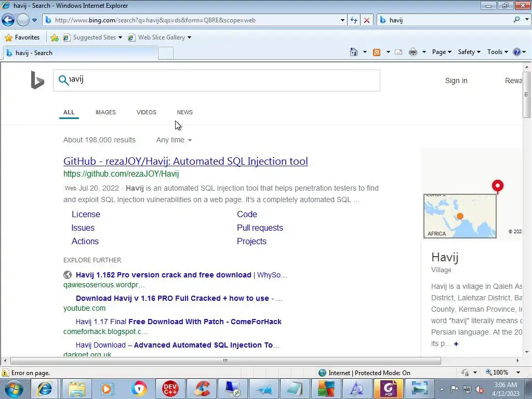Click the Forward navigation arrow button
This screenshot has width=532, height=399.
pos(23,20)
